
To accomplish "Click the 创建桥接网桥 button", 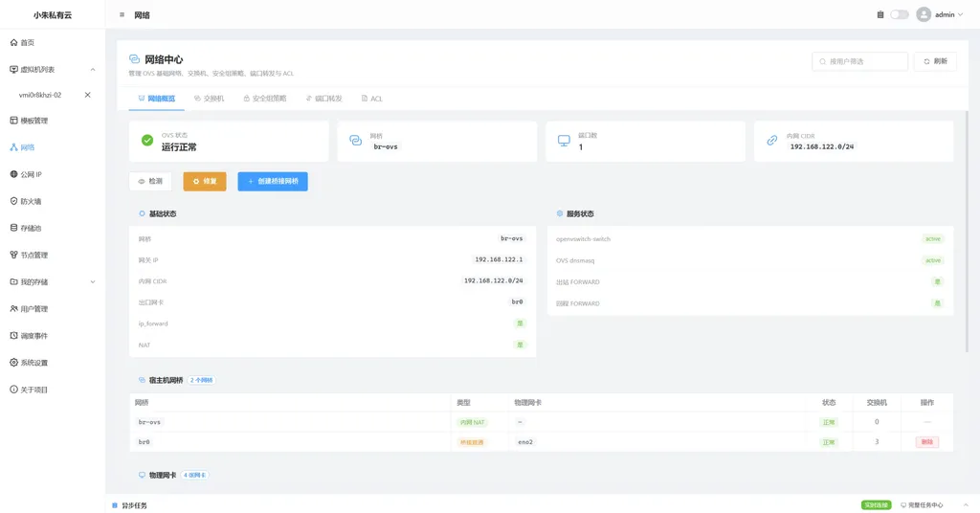I will point(273,181).
